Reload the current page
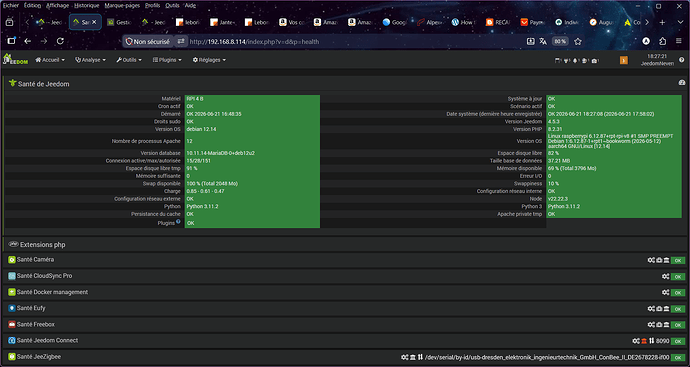Image resolution: width=690 pixels, height=367 pixels. point(60,41)
